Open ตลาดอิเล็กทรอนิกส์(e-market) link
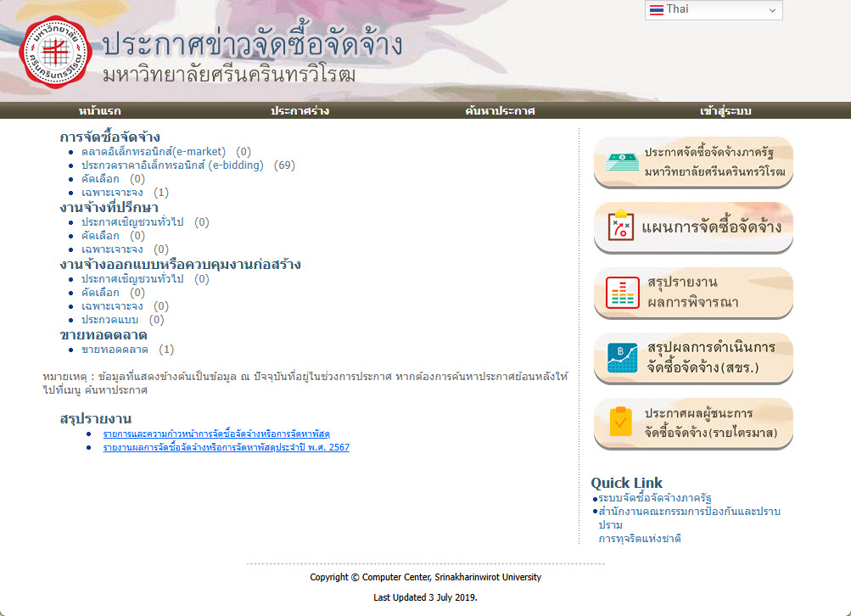 pos(154,152)
